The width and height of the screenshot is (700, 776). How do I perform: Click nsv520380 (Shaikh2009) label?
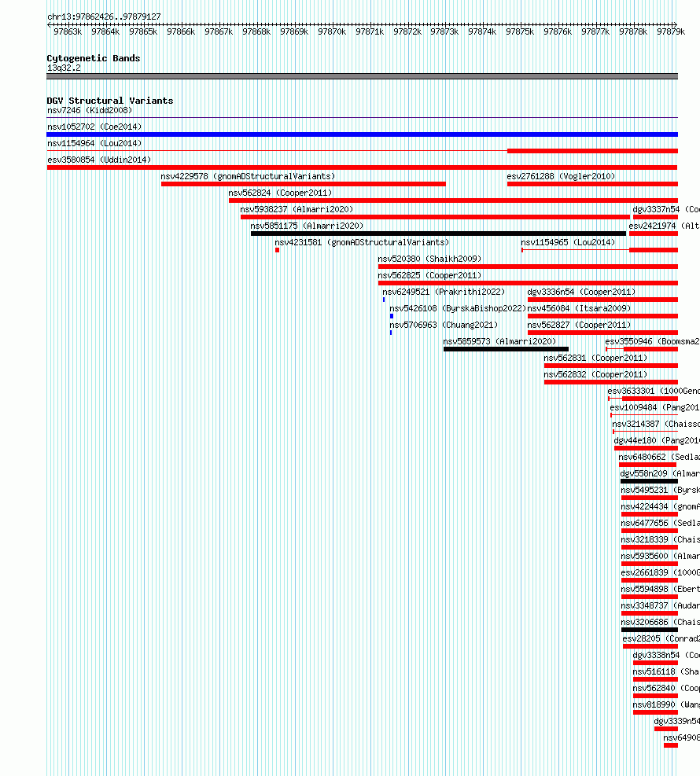[x=429, y=259]
